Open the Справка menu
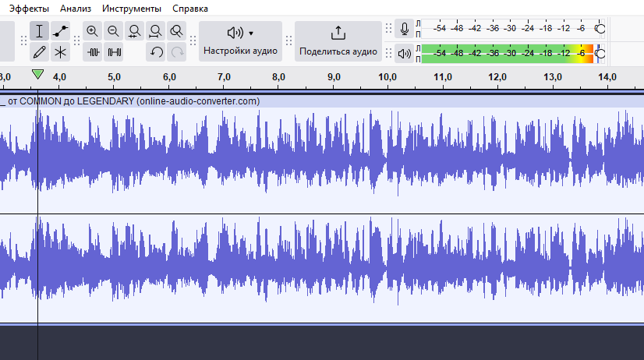 189,9
